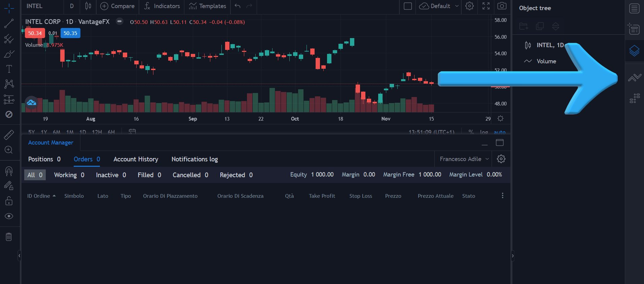Click the Compare symbol button
The height and width of the screenshot is (284, 644).
click(x=117, y=6)
